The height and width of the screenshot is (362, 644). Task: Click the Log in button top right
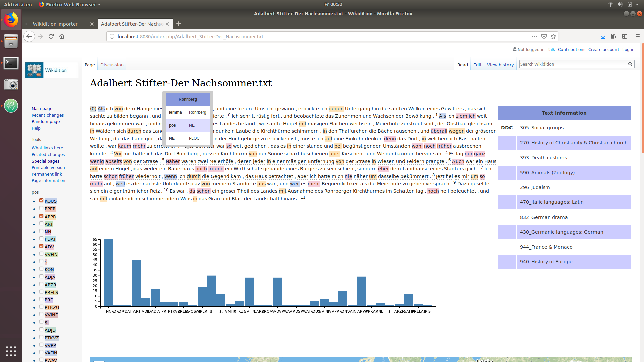(x=629, y=49)
